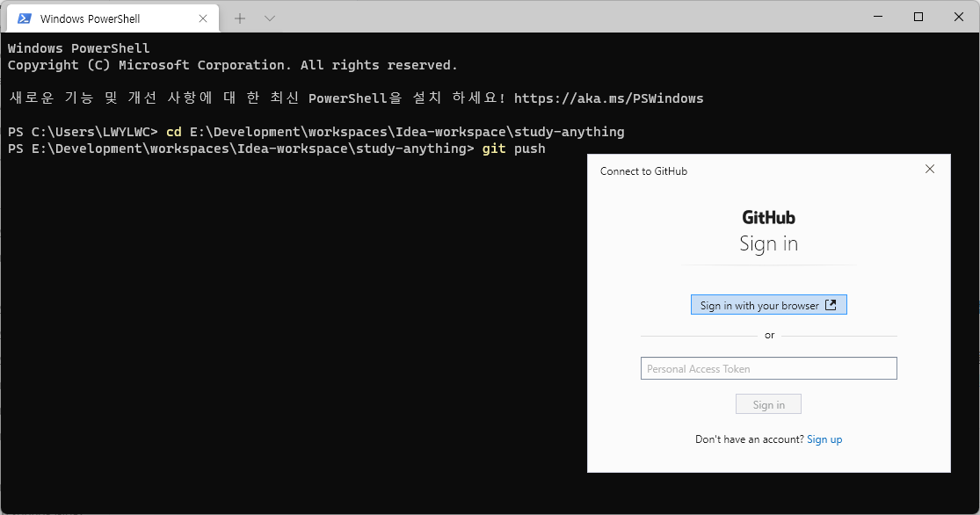Click the 'Connect to GitHub' dialog title
This screenshot has width=980, height=515.
tap(643, 171)
